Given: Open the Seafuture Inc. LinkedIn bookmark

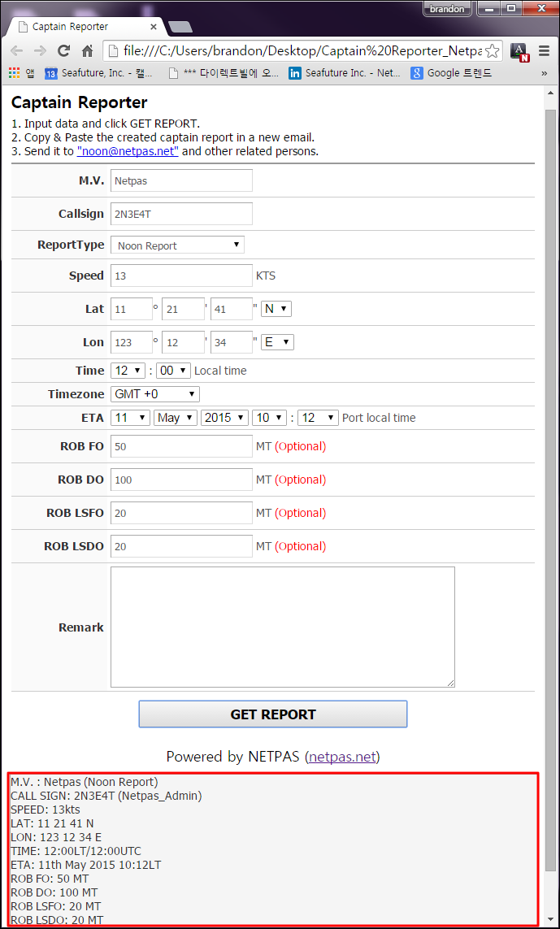Looking at the screenshot, I should [x=345, y=73].
